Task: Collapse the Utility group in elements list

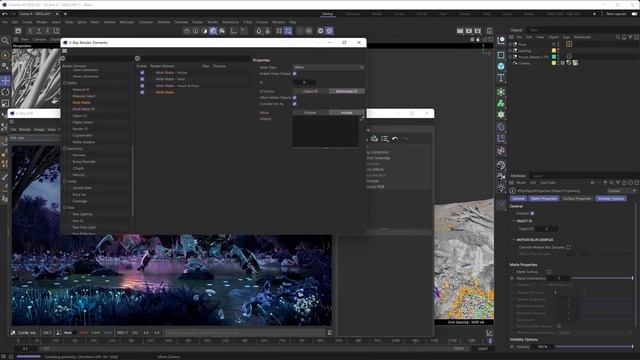Action: (65, 181)
